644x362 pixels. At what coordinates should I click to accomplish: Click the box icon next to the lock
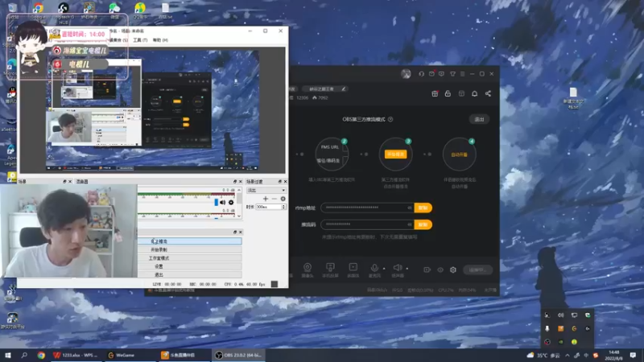click(x=461, y=93)
